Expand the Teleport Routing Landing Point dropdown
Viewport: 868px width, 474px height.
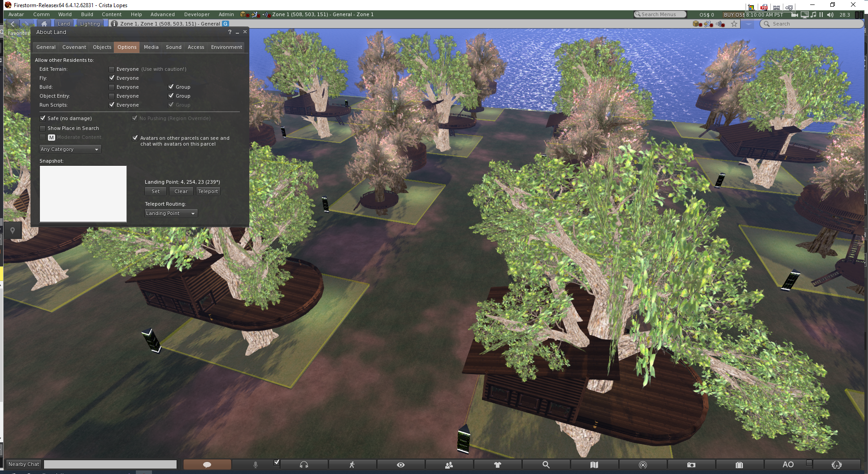[171, 213]
